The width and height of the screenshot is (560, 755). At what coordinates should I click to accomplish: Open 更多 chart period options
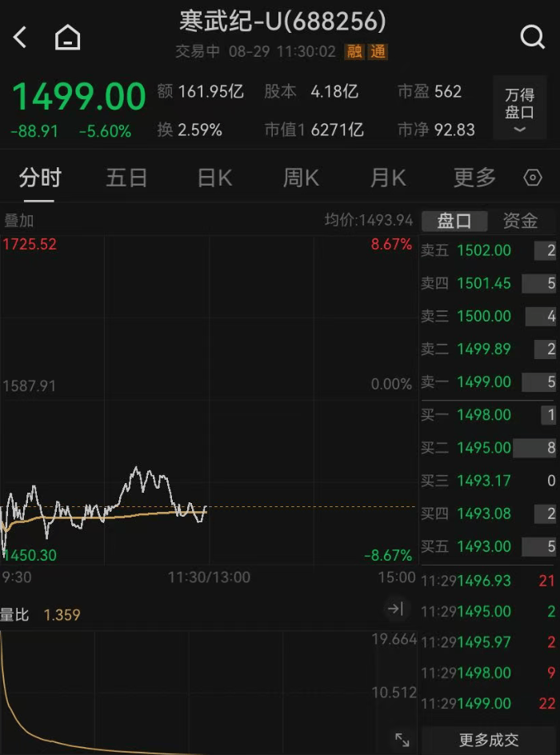474,178
